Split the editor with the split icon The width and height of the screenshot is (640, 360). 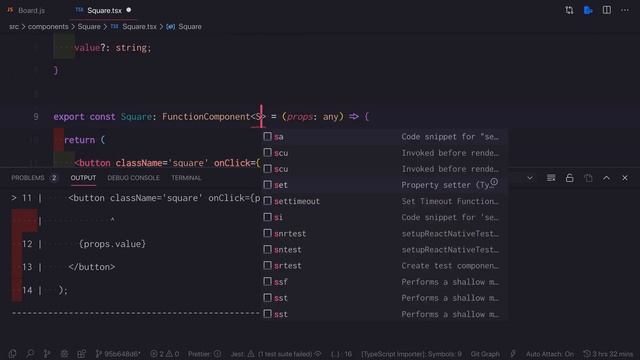point(607,10)
